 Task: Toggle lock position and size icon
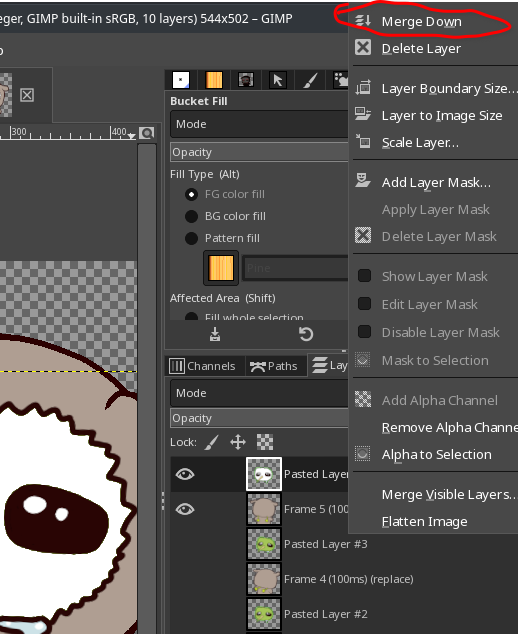(x=238, y=442)
